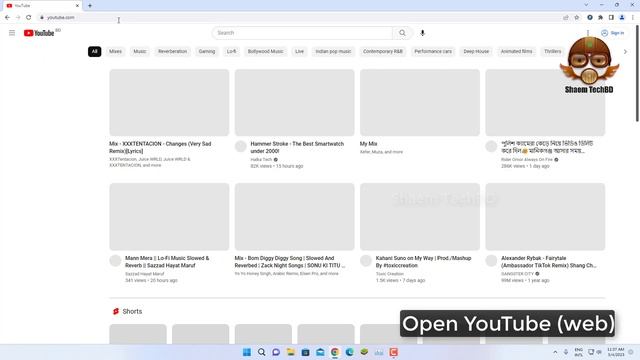
Task: Open Microsoft Edge from the taskbar
Action: [x=349, y=352]
